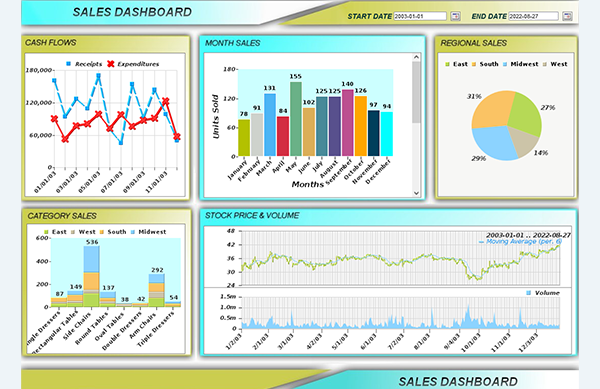
Task: Click the 27% East pie slice
Action: [526, 114]
